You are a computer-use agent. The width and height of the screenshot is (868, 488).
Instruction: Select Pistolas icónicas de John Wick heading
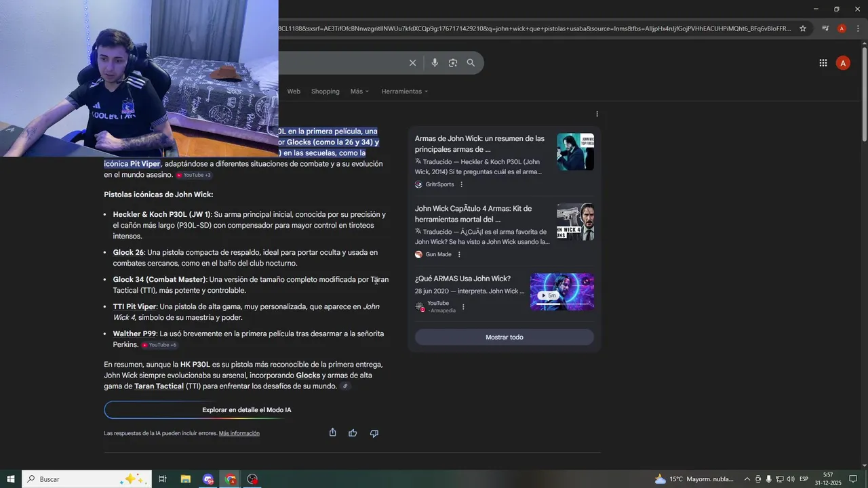point(159,195)
